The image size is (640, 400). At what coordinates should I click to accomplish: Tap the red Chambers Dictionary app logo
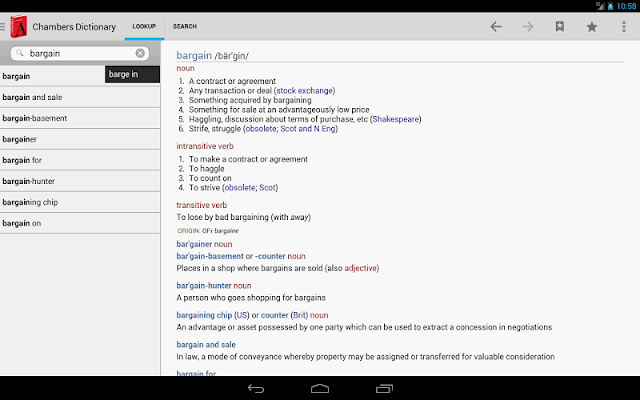[18, 27]
